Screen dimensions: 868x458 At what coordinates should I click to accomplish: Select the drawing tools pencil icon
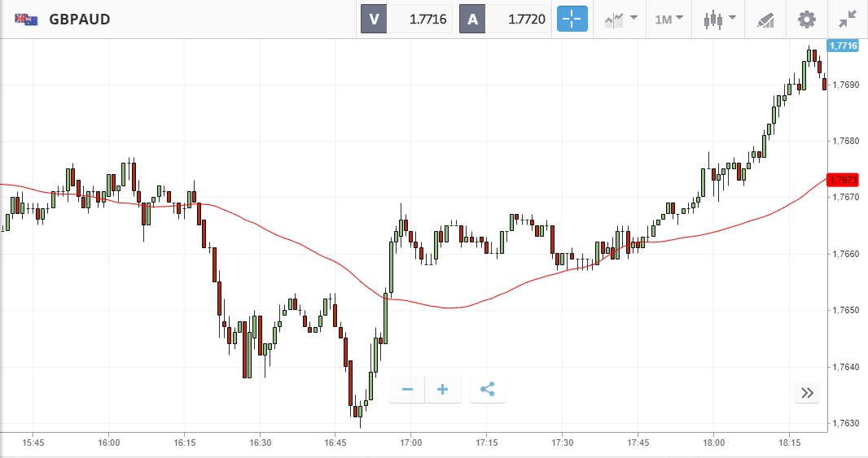[765, 19]
